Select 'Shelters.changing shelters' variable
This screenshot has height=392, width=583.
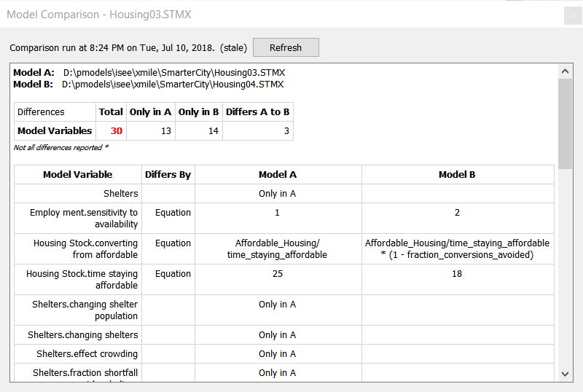click(x=82, y=334)
